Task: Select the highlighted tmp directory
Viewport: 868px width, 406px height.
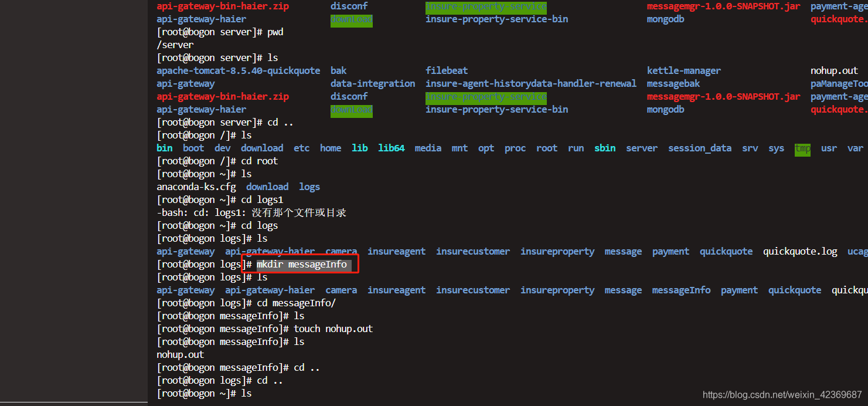Action: pos(802,149)
